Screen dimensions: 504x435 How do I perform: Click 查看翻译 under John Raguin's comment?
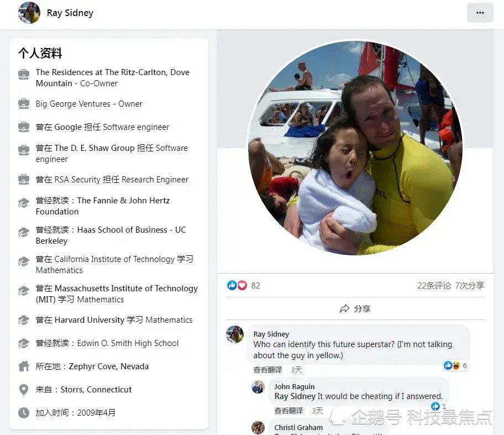(288, 411)
